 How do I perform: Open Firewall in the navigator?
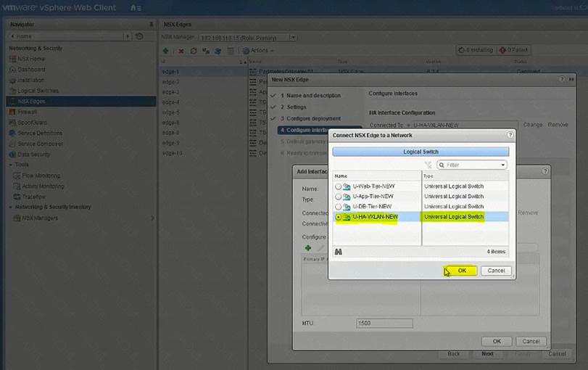(28, 112)
